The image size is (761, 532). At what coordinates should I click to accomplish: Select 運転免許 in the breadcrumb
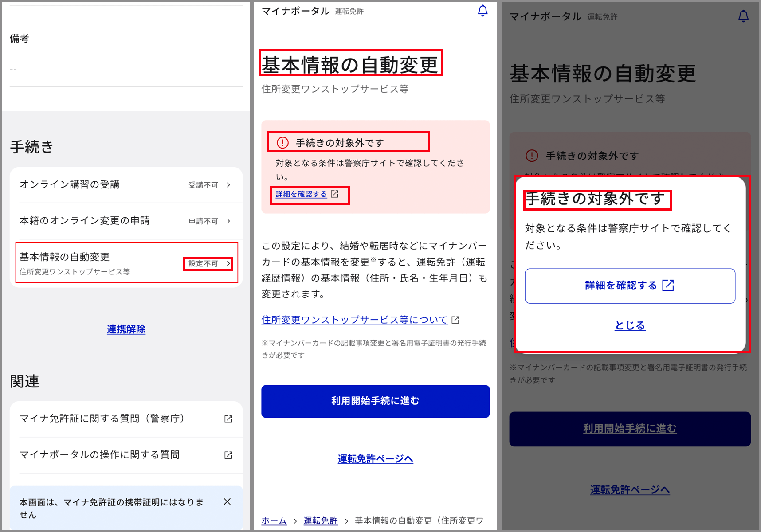pyautogui.click(x=320, y=520)
